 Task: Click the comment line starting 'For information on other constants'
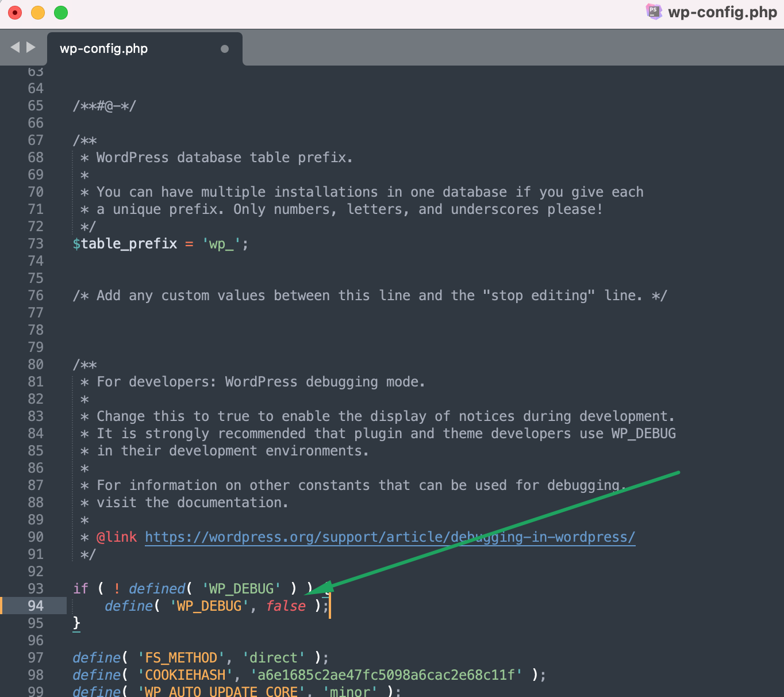click(362, 485)
